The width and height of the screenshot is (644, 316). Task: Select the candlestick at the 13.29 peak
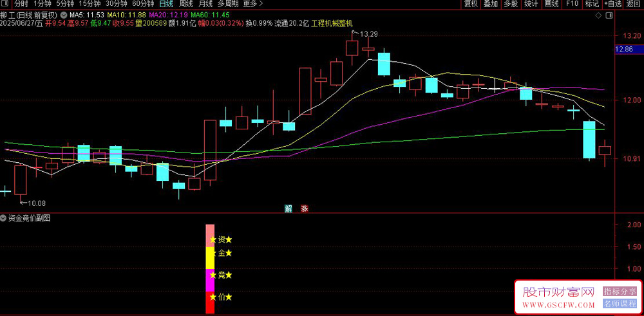point(352,48)
